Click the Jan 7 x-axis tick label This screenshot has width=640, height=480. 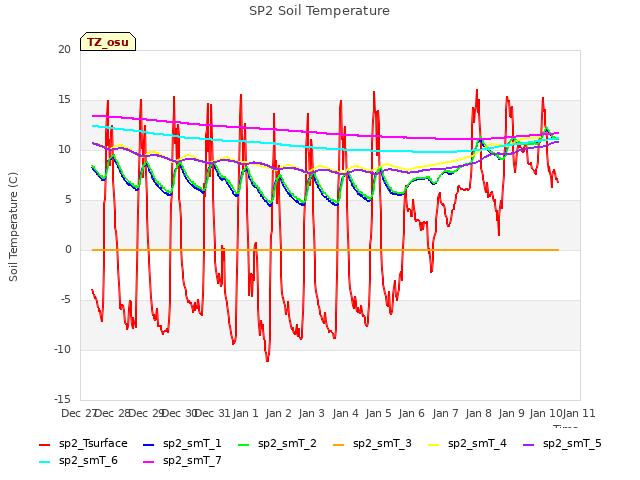(x=445, y=413)
